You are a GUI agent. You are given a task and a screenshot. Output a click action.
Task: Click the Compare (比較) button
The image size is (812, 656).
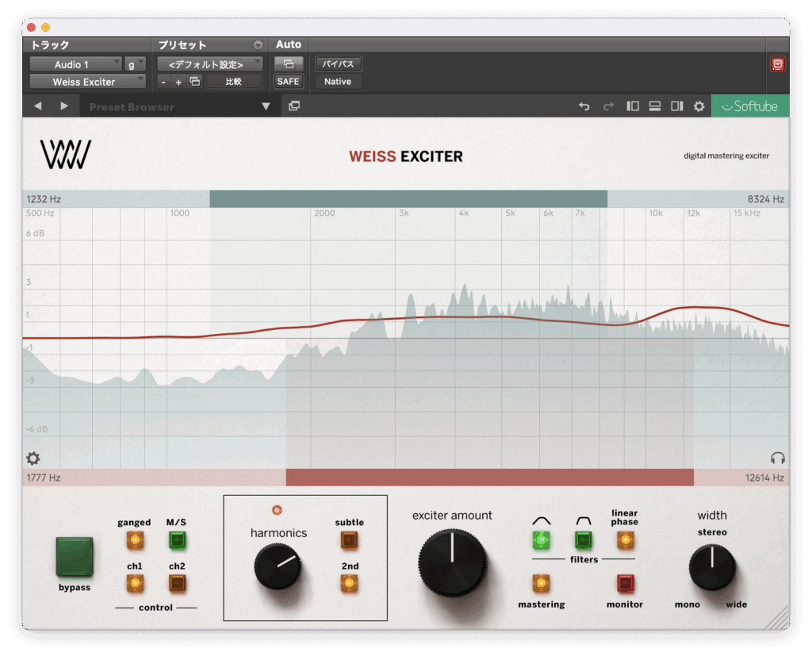pyautogui.click(x=234, y=82)
